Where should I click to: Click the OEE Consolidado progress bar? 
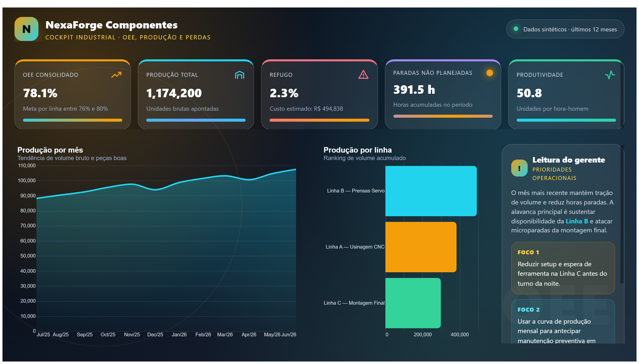pyautogui.click(x=73, y=120)
